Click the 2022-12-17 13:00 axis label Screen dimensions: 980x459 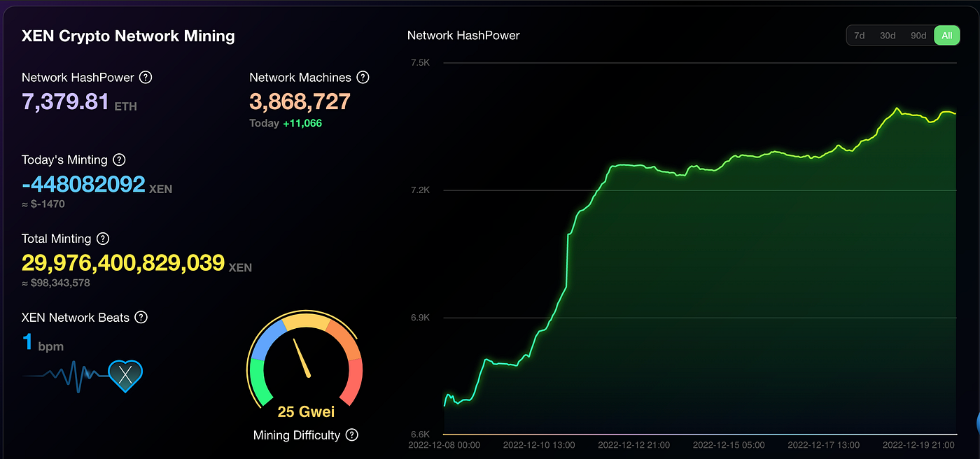point(823,445)
